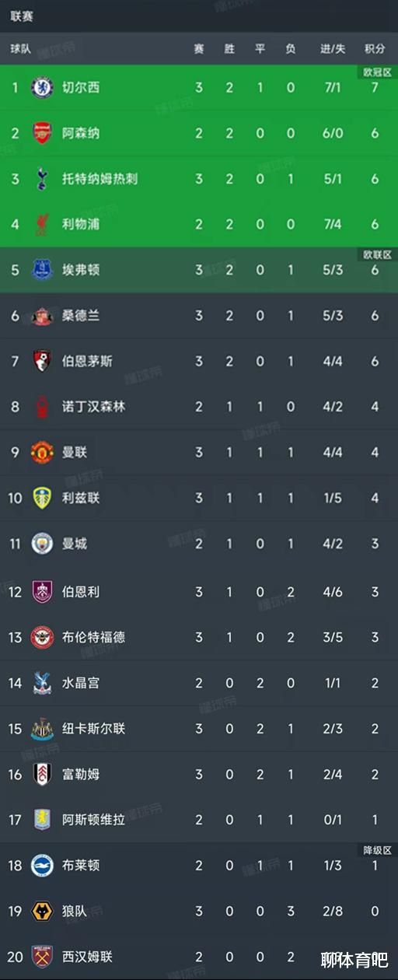
Task: Select the 阿斯顿维拉 table row name
Action: pyautogui.click(x=93, y=820)
